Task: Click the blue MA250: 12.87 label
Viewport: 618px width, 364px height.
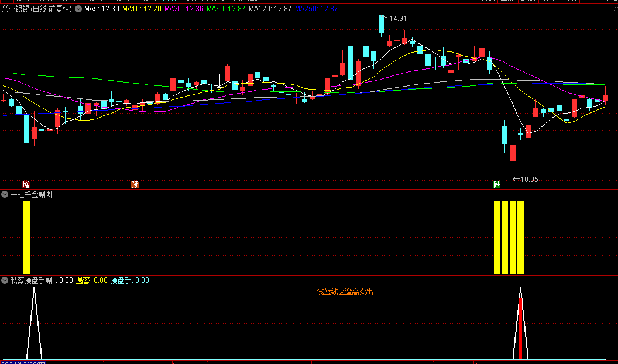Action: coord(317,9)
